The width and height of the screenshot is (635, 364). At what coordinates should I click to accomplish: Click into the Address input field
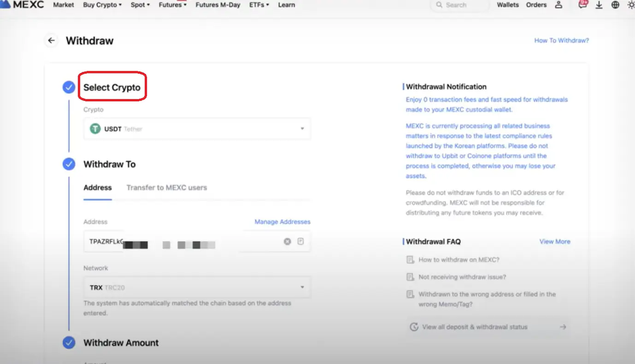coord(197,241)
